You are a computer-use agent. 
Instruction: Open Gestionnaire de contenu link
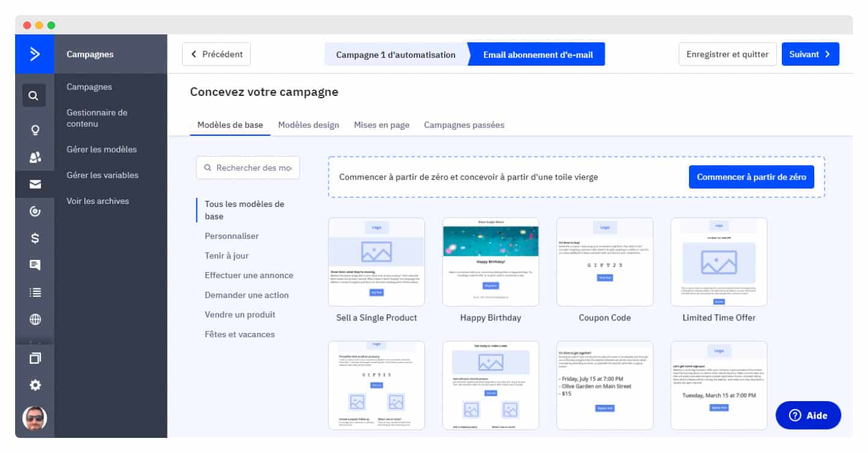(97, 118)
